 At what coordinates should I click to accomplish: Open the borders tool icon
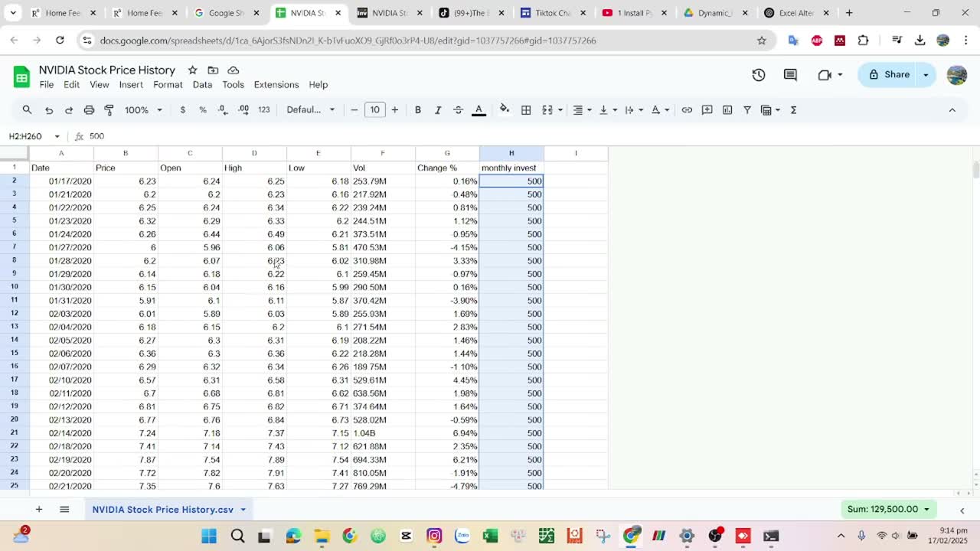coord(526,110)
